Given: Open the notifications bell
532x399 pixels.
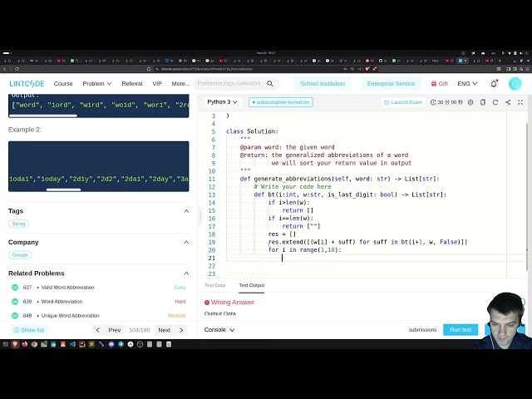Looking at the screenshot, I should (494, 83).
